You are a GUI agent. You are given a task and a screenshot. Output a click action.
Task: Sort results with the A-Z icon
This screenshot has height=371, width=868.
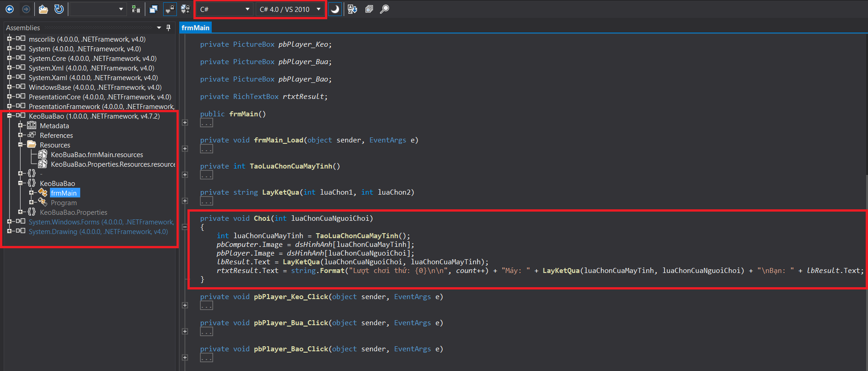click(352, 9)
